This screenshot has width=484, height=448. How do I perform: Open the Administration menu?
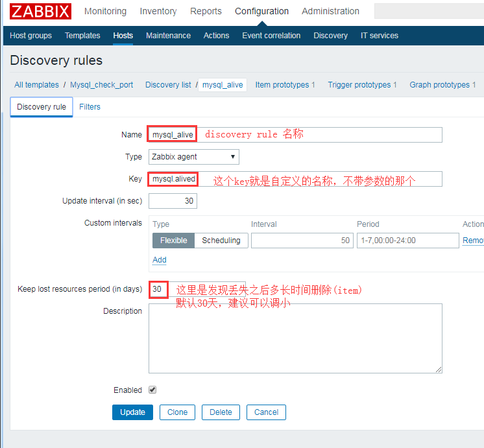tap(330, 11)
